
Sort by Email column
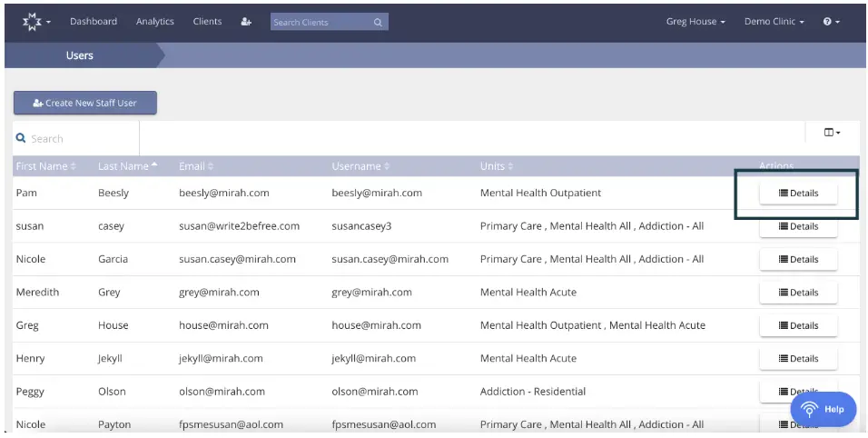[x=196, y=166]
